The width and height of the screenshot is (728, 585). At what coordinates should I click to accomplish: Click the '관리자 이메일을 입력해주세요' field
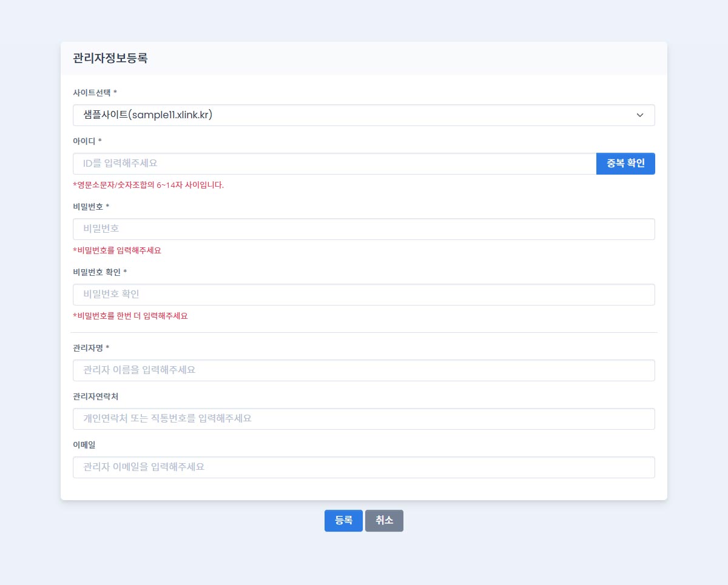pos(363,467)
